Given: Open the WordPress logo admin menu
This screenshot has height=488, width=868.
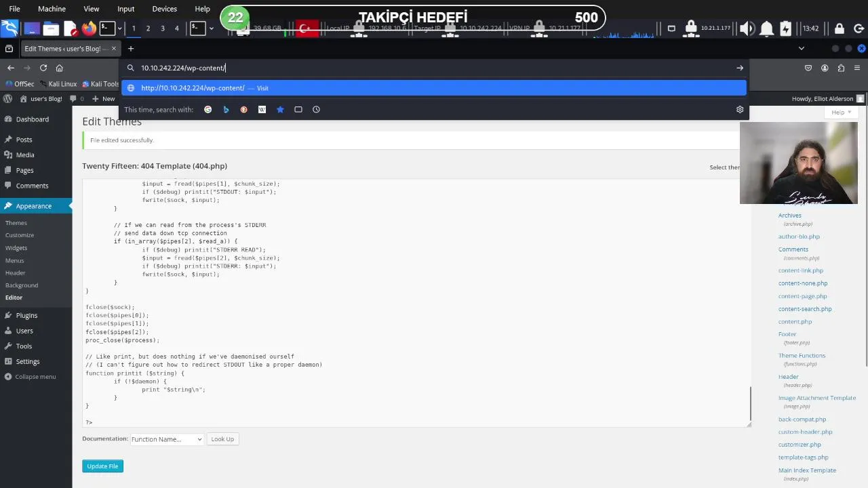Looking at the screenshot, I should pyautogui.click(x=7, y=98).
